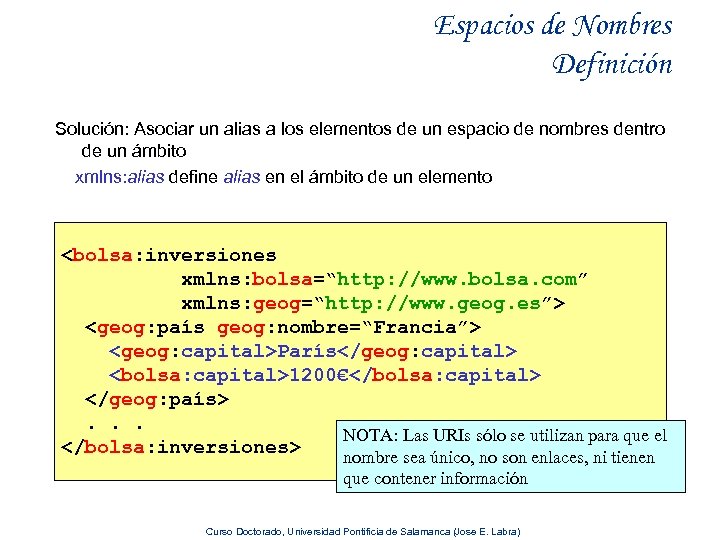Click the note line starting 'NOTA: Las URIs sólo'
This screenshot has height=540, width=720.
click(x=505, y=435)
